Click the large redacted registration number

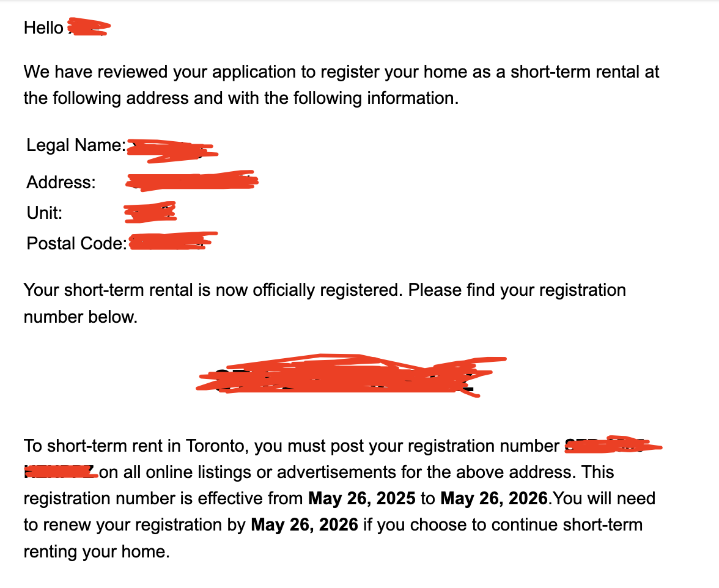point(351,375)
